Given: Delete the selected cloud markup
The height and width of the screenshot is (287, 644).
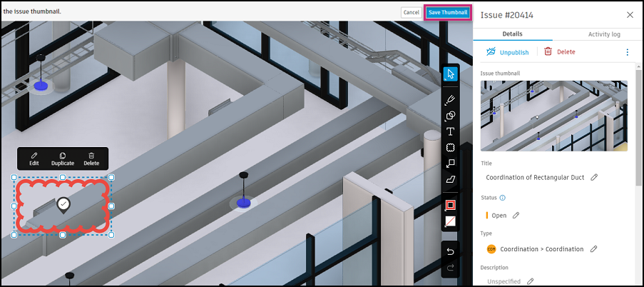Looking at the screenshot, I should pyautogui.click(x=91, y=158).
